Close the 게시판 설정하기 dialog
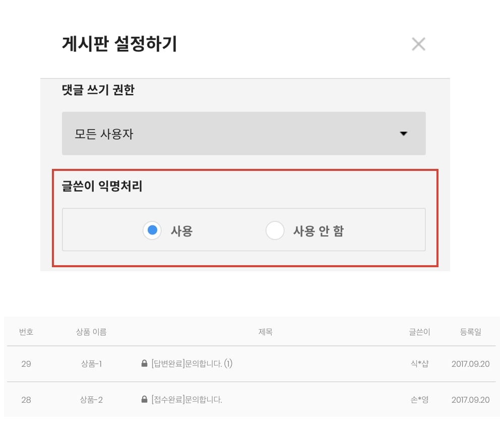This screenshot has height=424, width=504. pos(418,44)
